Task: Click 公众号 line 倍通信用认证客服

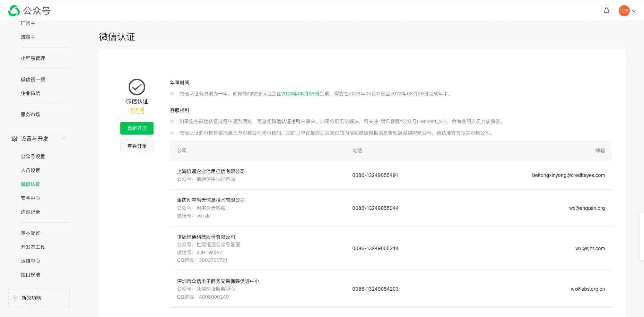Action: [x=206, y=179]
